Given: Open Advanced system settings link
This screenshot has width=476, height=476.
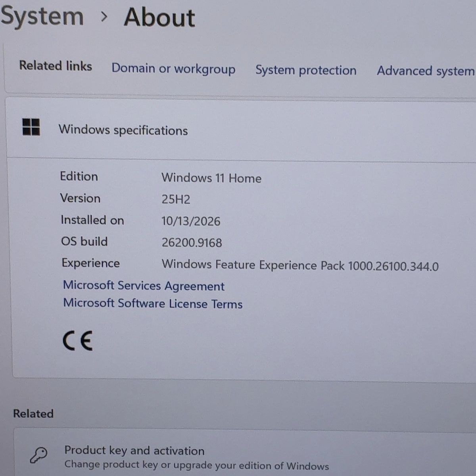Looking at the screenshot, I should (426, 71).
